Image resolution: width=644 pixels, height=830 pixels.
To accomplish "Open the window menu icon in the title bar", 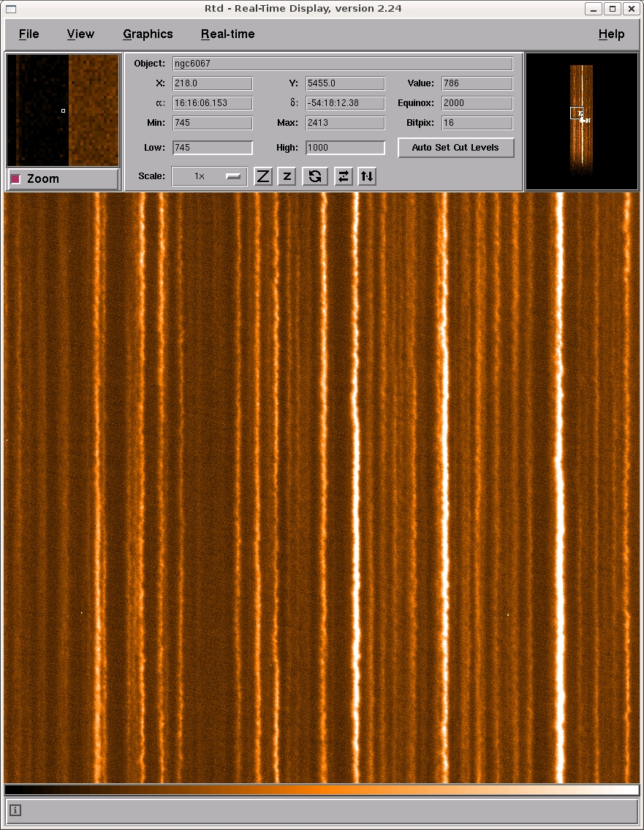I will 10,9.
